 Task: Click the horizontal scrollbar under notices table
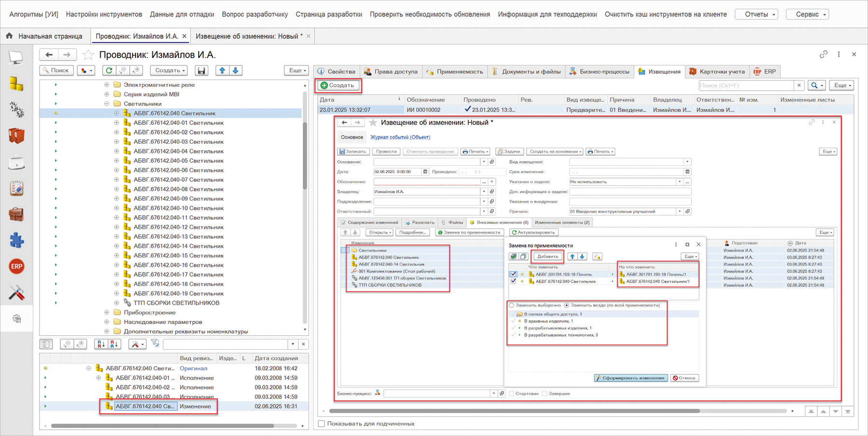(514, 411)
